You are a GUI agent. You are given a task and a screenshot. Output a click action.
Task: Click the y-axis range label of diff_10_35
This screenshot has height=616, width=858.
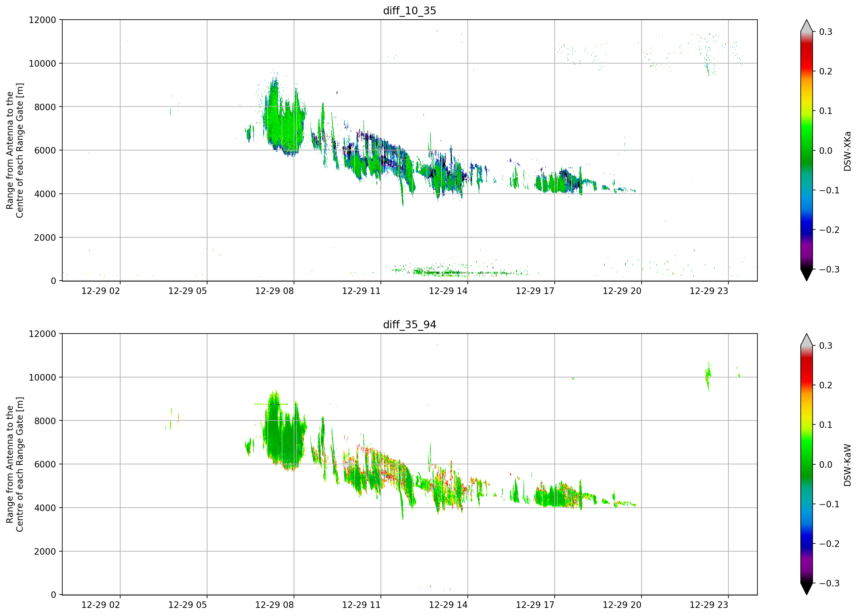tap(15, 150)
